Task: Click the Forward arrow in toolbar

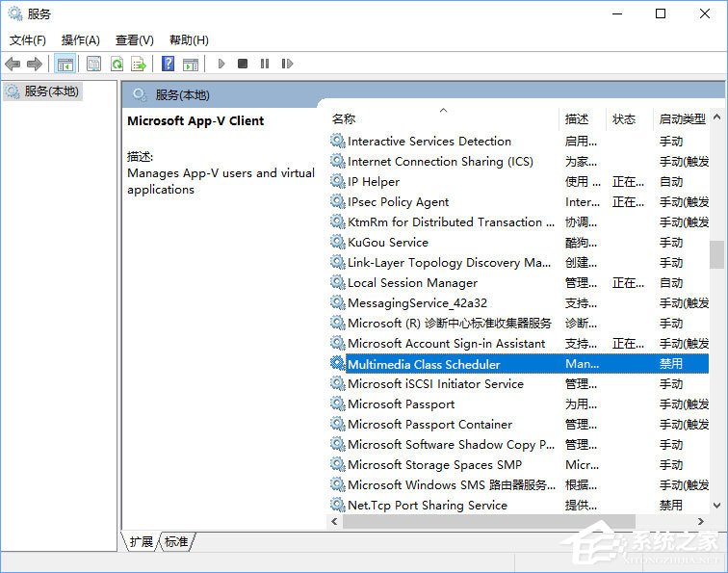Action: pyautogui.click(x=35, y=64)
